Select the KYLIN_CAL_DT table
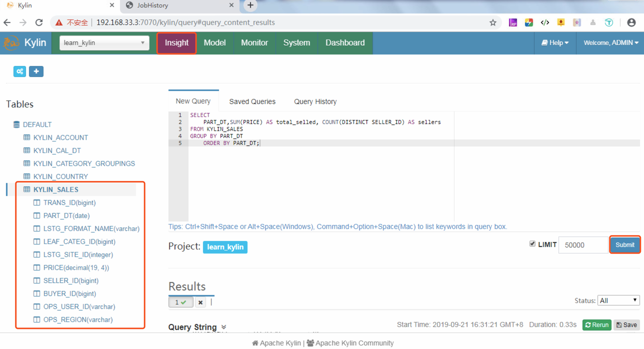 pyautogui.click(x=57, y=150)
